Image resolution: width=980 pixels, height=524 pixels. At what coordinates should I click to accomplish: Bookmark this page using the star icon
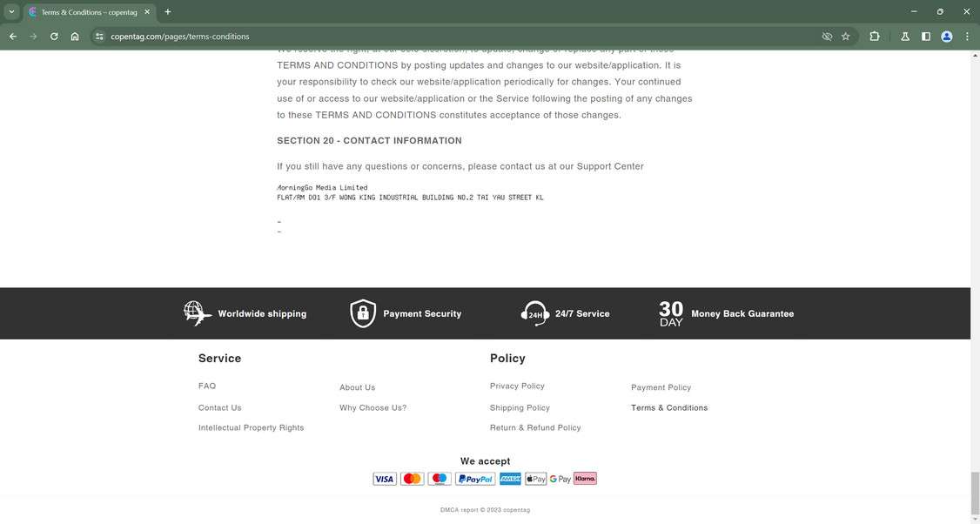click(x=845, y=37)
